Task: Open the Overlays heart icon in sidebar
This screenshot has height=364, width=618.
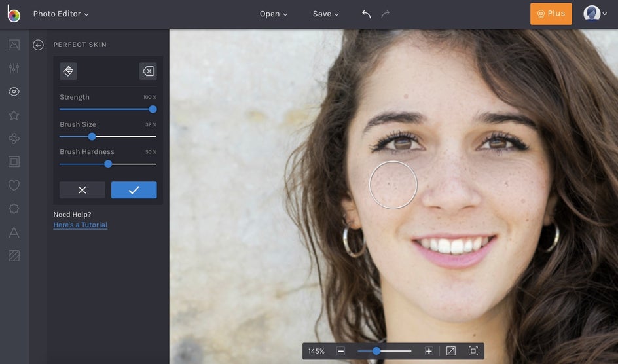Action: pos(14,185)
